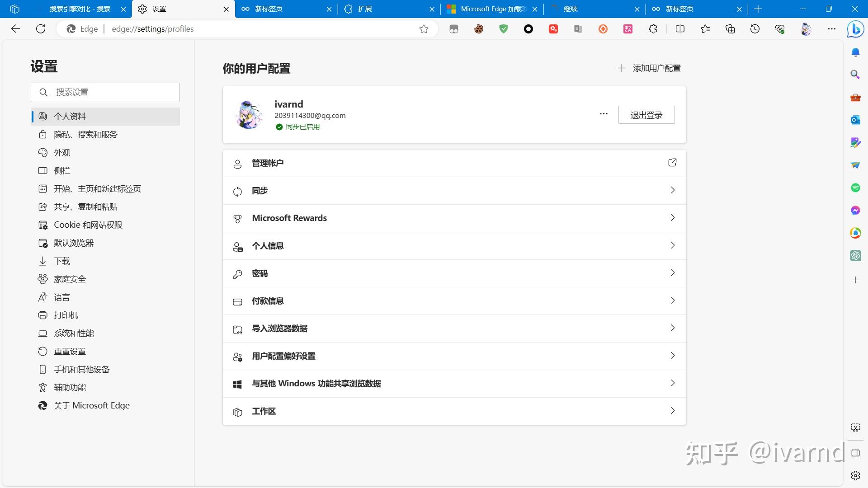This screenshot has width=868, height=488.
Task: Open the Collections toolbar icon
Action: 730,29
